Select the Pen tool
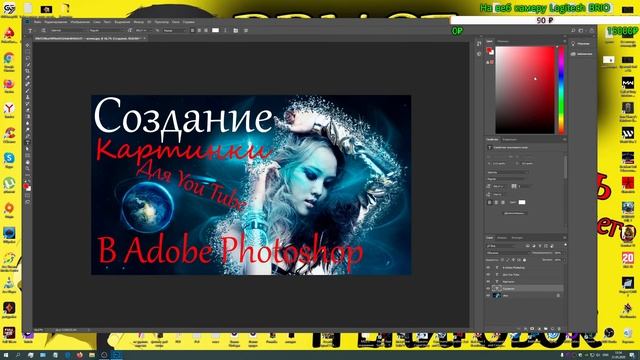 point(27,136)
